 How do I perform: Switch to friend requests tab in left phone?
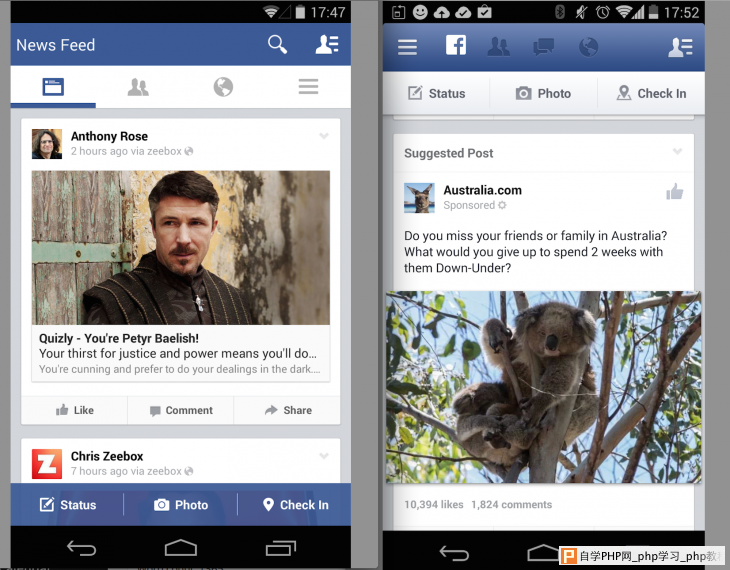point(138,87)
